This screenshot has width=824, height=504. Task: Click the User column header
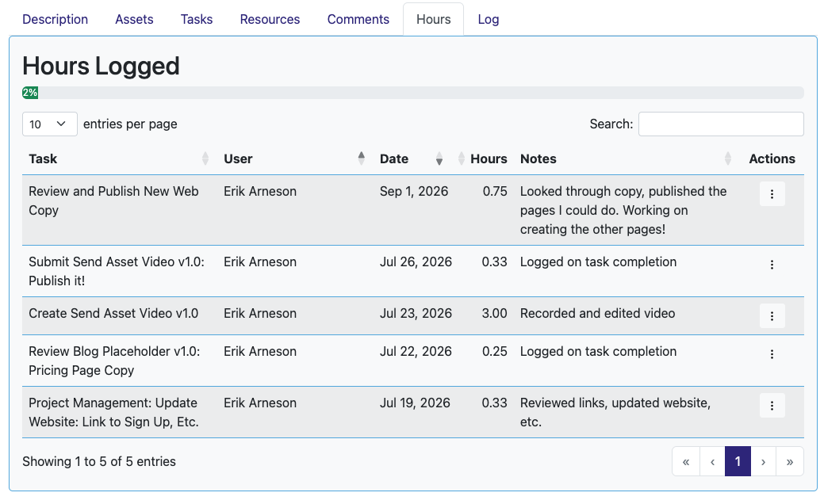click(x=238, y=158)
